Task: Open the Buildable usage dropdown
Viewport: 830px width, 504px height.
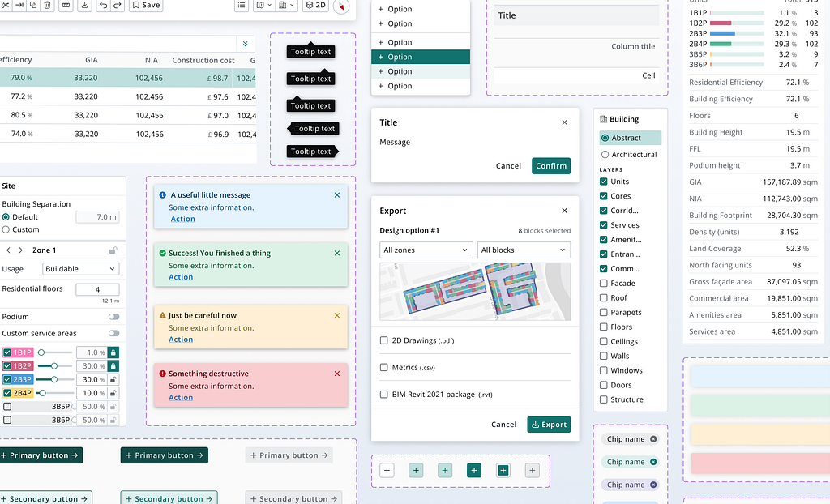Action: pos(80,268)
